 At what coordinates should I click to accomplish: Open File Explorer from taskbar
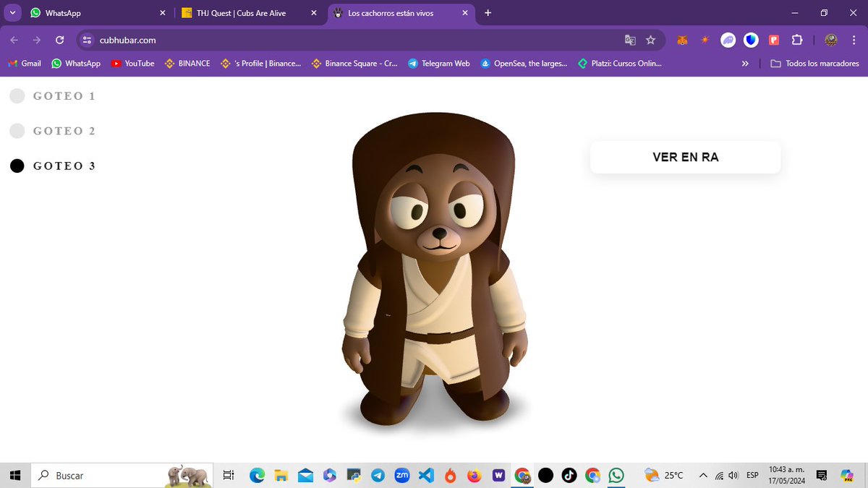pyautogui.click(x=281, y=475)
